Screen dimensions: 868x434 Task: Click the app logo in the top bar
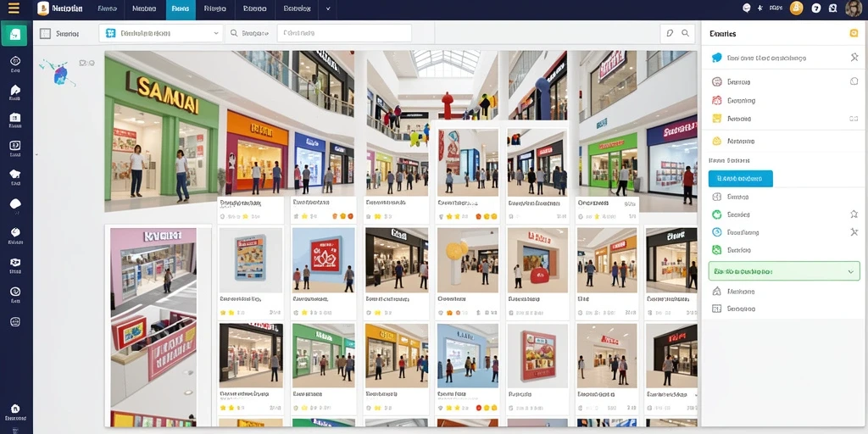(x=43, y=8)
